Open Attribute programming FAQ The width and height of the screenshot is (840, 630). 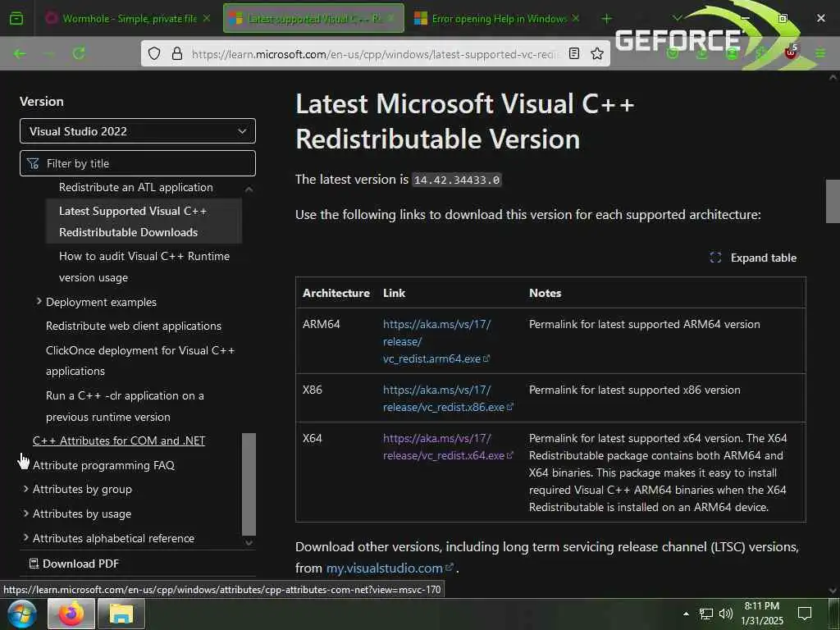(x=104, y=465)
